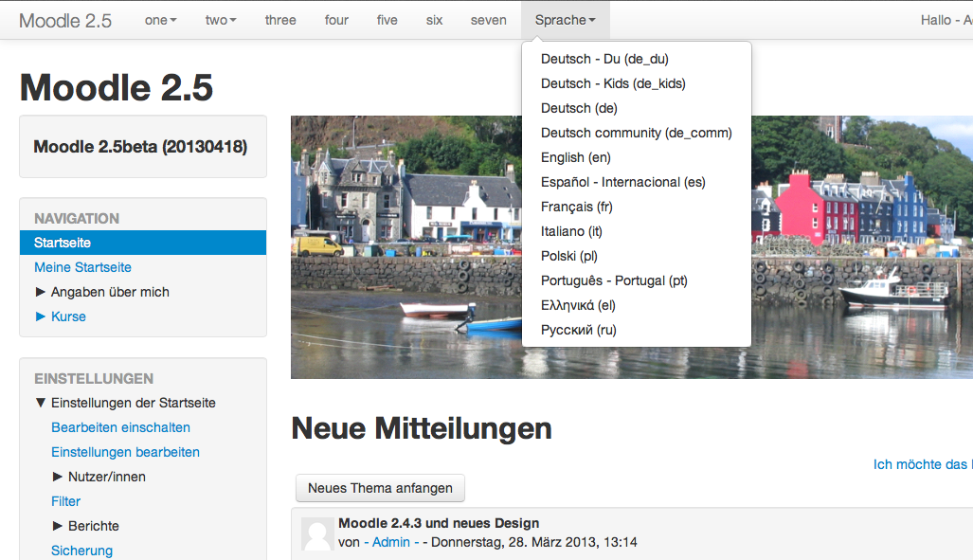Screen dimensions: 973x560
Task: Open the Filter settings link
Action: (x=65, y=501)
